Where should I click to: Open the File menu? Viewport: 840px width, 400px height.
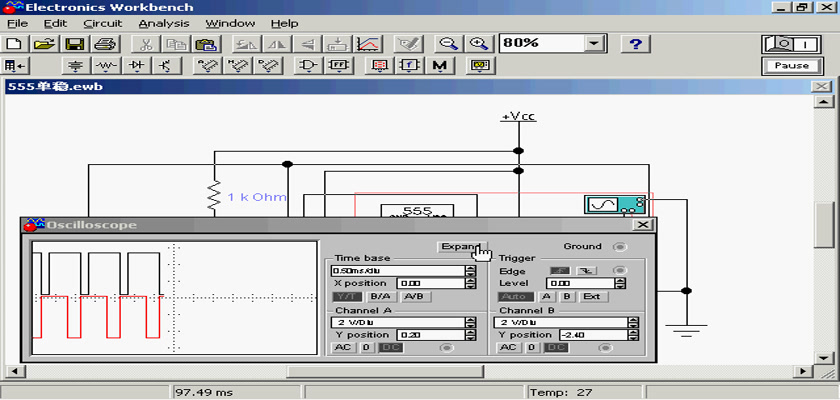[x=17, y=24]
